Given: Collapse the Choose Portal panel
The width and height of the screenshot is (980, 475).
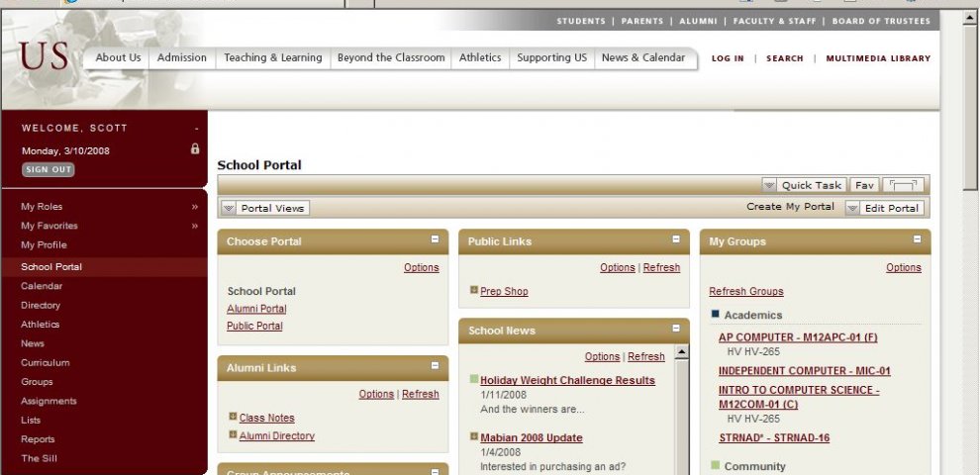Looking at the screenshot, I should pos(435,238).
